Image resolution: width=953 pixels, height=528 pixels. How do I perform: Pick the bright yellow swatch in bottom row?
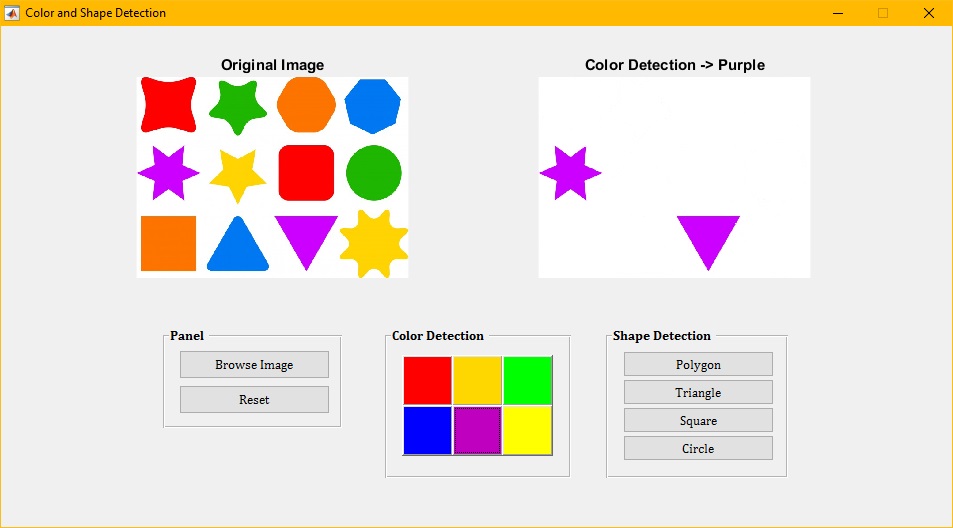(527, 430)
